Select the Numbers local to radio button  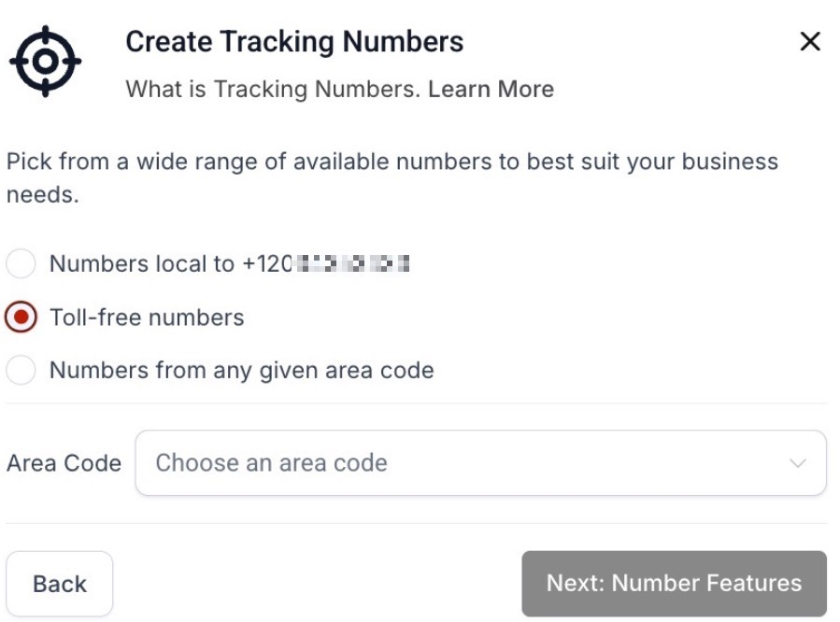(21, 264)
